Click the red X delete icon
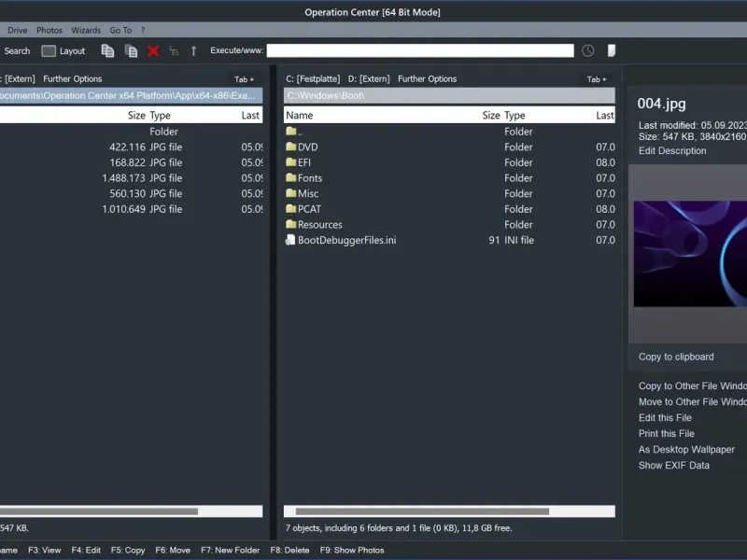747x560 pixels. [153, 51]
